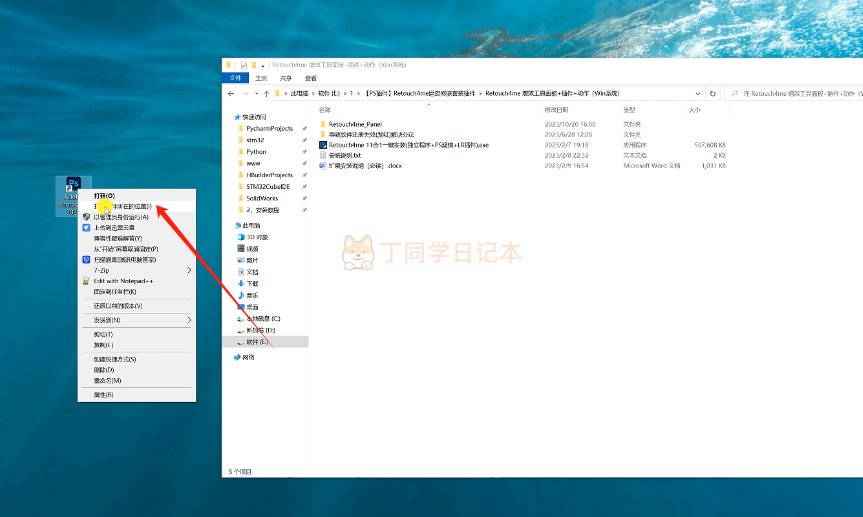Open 文档 in the navigation pane
The height and width of the screenshot is (517, 863).
point(252,272)
